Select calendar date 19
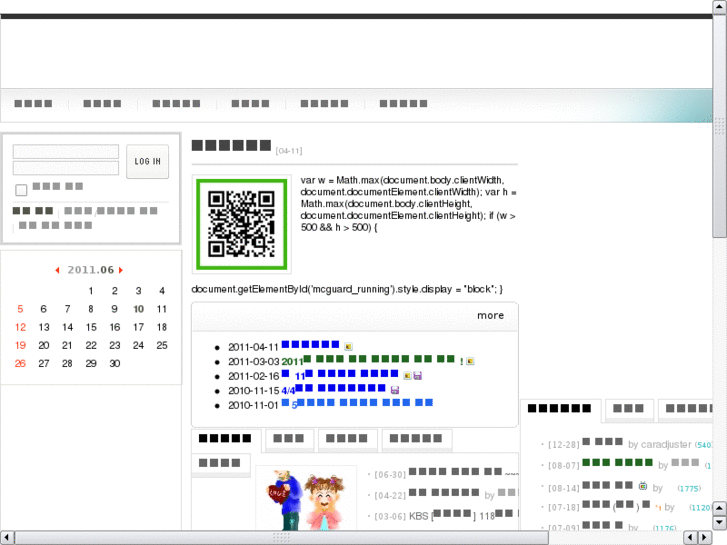The height and width of the screenshot is (545, 727). [20, 345]
